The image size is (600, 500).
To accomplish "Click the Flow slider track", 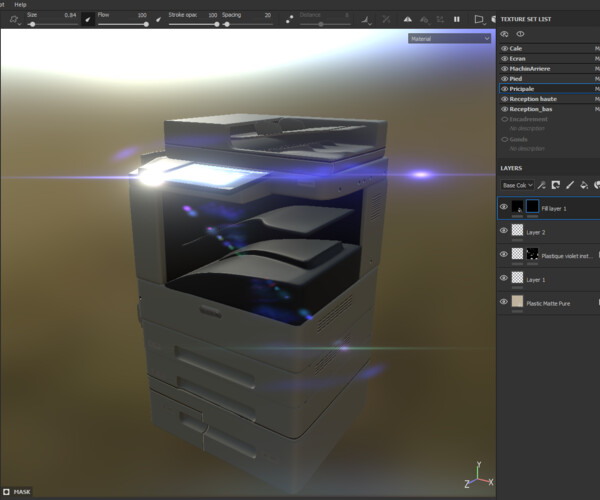I will click(x=123, y=24).
